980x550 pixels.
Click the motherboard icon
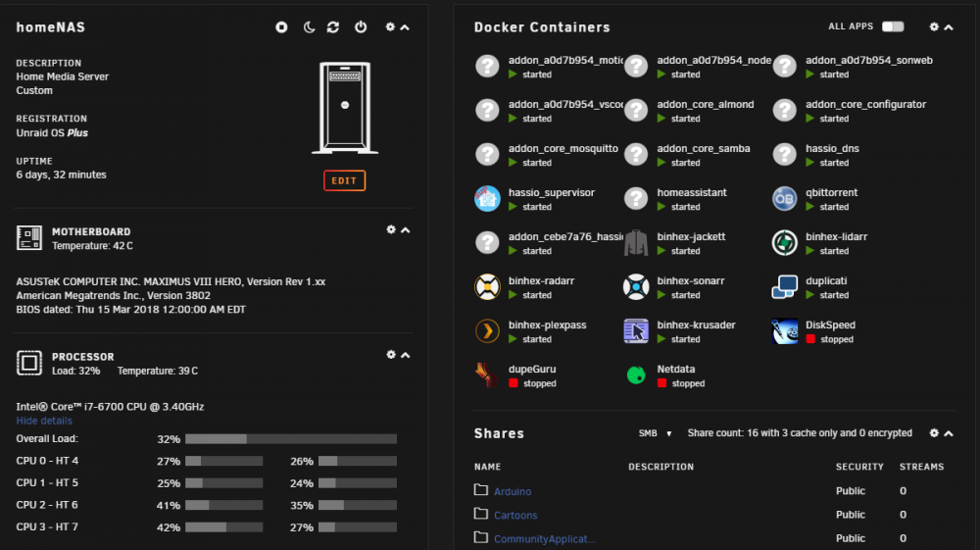(x=28, y=238)
